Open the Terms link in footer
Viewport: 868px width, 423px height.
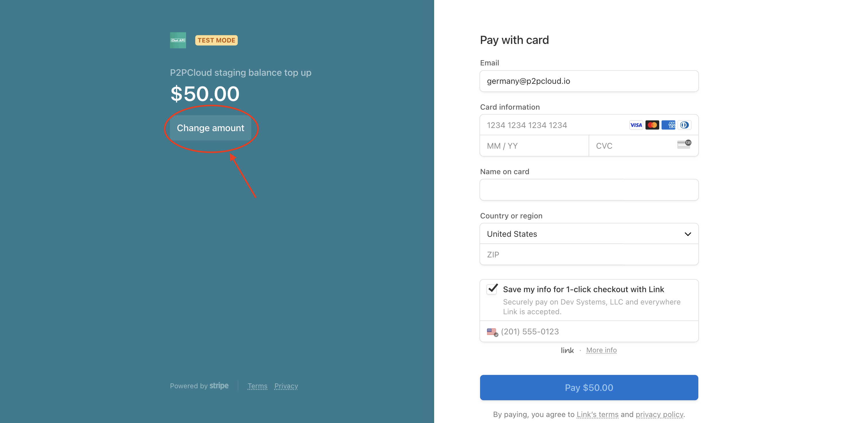(x=257, y=386)
